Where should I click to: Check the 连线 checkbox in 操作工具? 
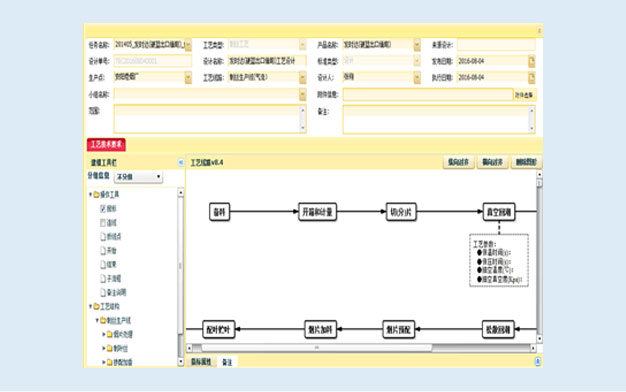coord(103,223)
